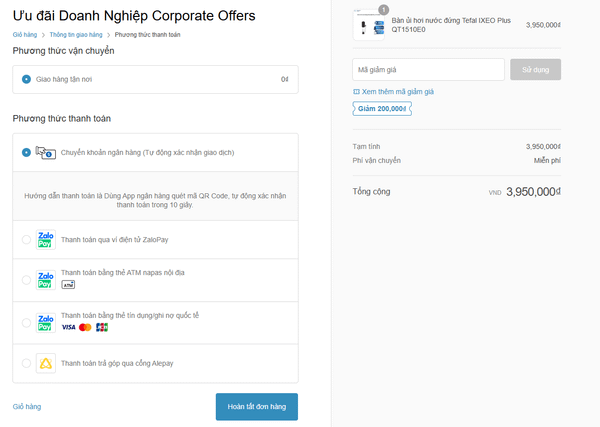This screenshot has width=600, height=427.
Task: Click the Mã giảm giá input field
Action: pyautogui.click(x=428, y=69)
